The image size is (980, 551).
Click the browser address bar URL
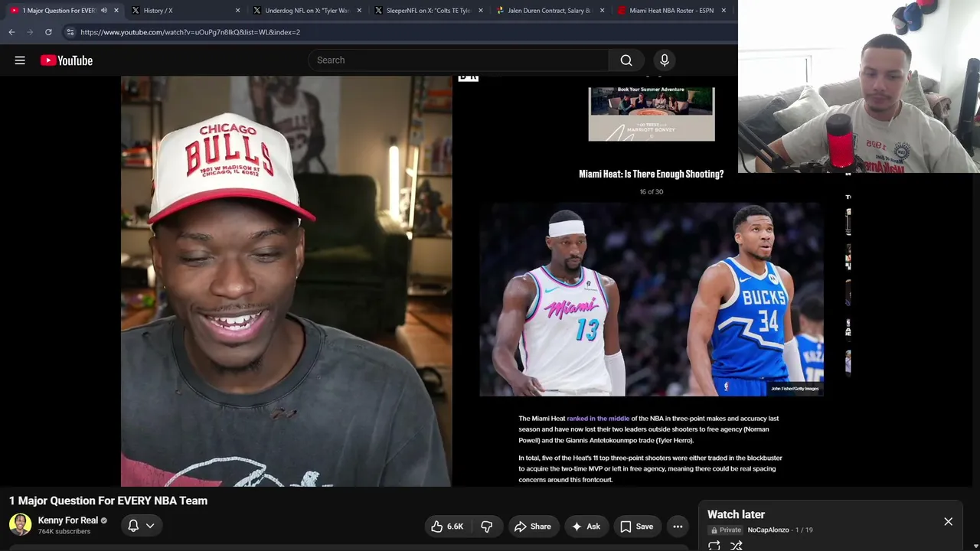[191, 32]
